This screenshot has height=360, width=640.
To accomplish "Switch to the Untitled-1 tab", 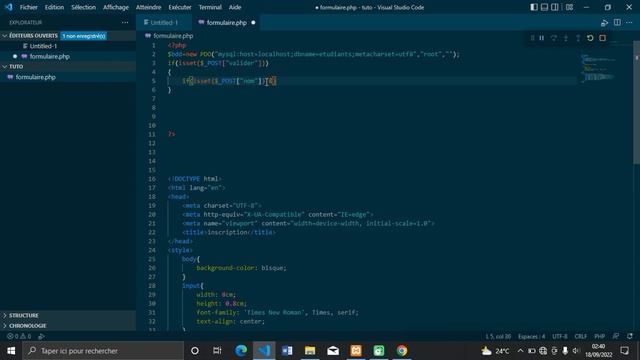I will click(164, 22).
